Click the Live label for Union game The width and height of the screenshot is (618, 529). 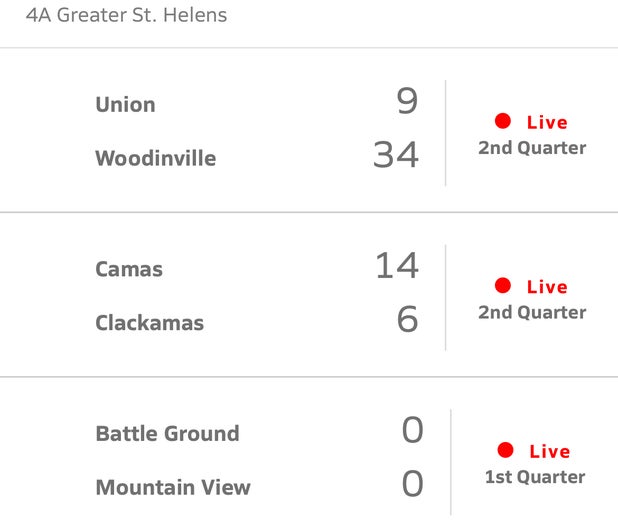click(x=547, y=122)
